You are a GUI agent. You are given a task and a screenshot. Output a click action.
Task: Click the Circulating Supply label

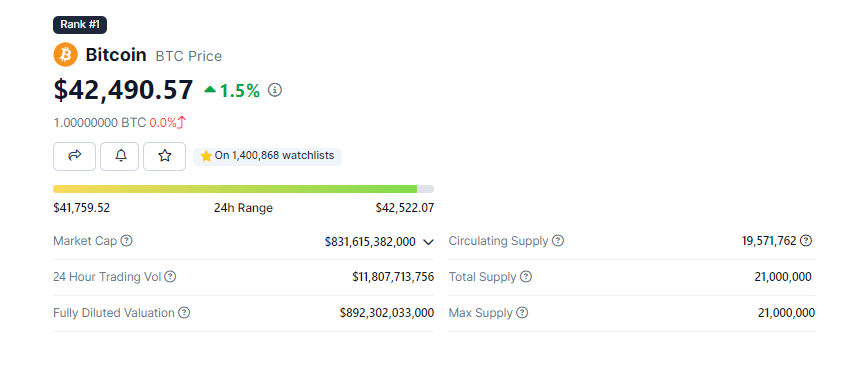point(498,241)
